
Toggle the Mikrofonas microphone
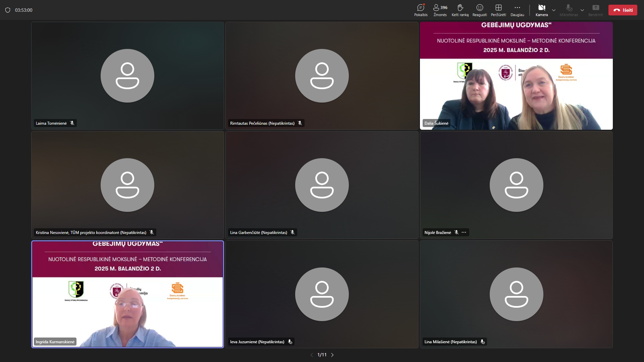(569, 10)
